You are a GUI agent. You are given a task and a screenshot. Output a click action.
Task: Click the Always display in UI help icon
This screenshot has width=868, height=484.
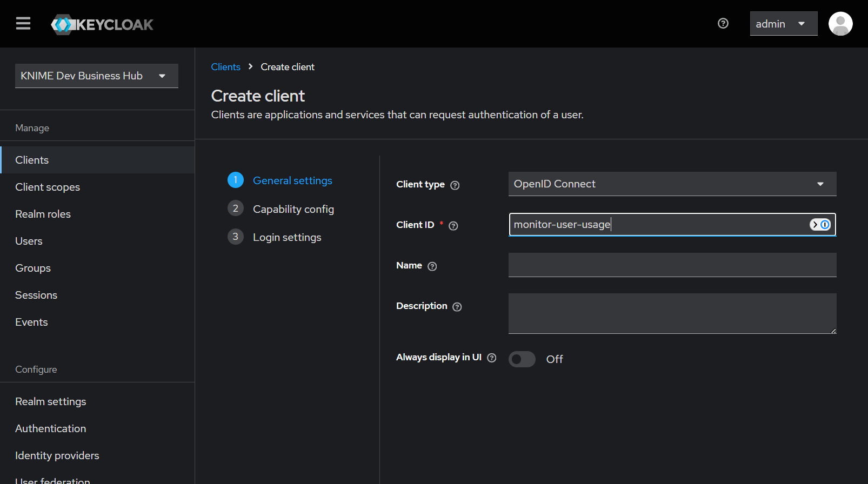[x=491, y=358]
